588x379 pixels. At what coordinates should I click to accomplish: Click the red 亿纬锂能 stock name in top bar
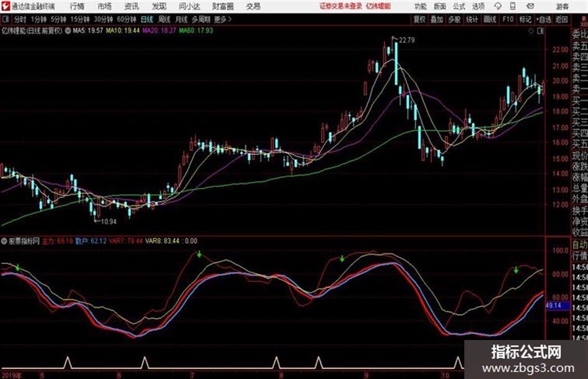378,6
